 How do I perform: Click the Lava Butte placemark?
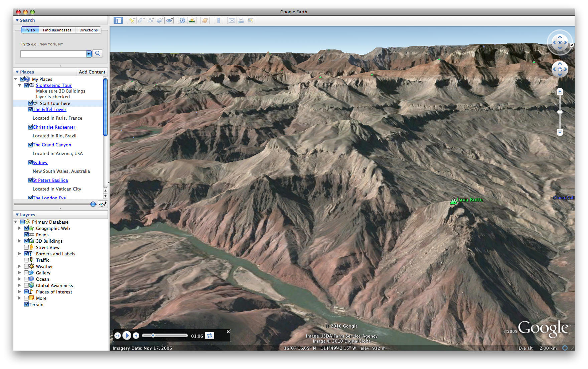point(453,201)
